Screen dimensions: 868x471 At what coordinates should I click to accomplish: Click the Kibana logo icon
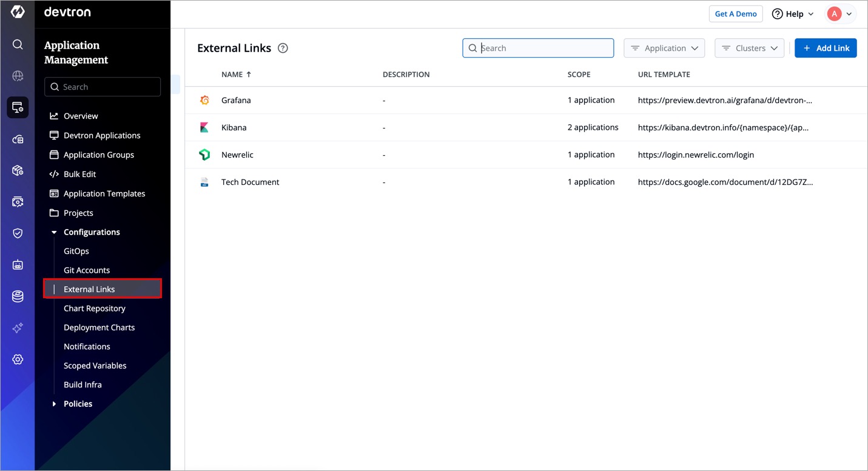point(204,128)
